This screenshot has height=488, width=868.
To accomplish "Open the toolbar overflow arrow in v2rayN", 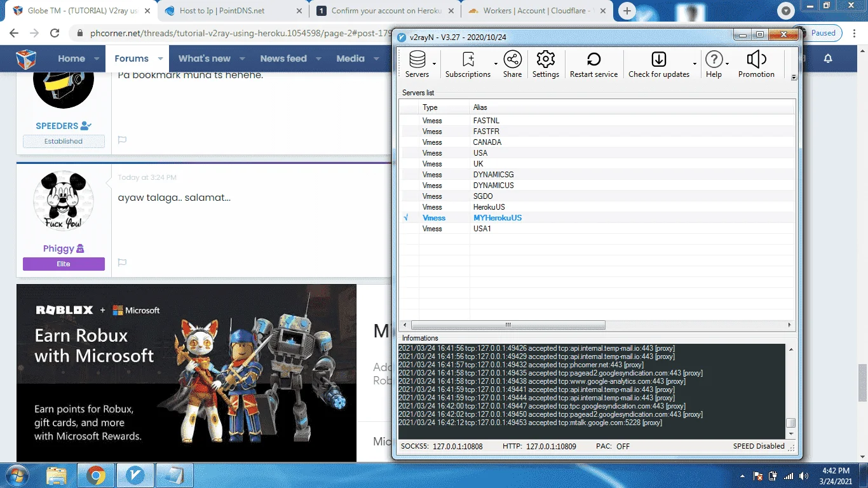I will [794, 77].
